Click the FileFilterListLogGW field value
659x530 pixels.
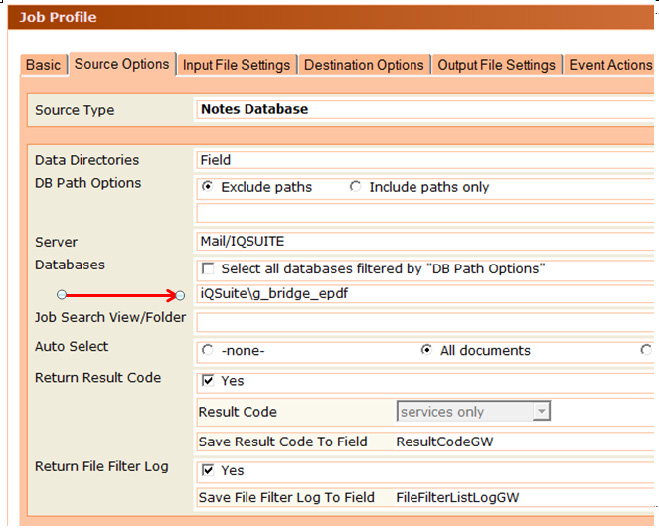click(458, 497)
